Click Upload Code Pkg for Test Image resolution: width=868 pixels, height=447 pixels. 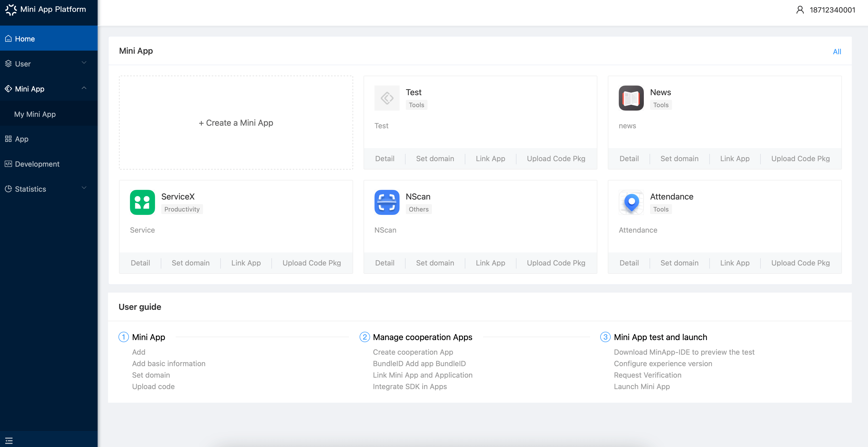pos(556,159)
